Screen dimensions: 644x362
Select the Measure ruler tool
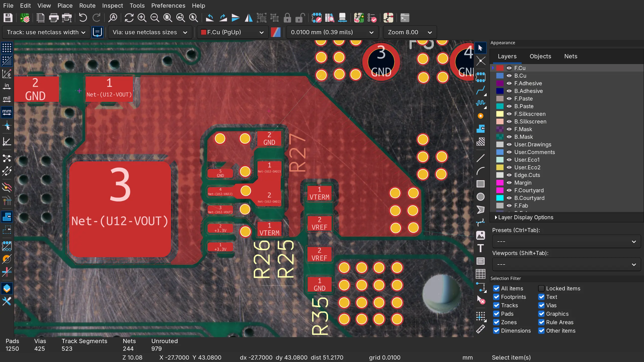[x=480, y=329]
